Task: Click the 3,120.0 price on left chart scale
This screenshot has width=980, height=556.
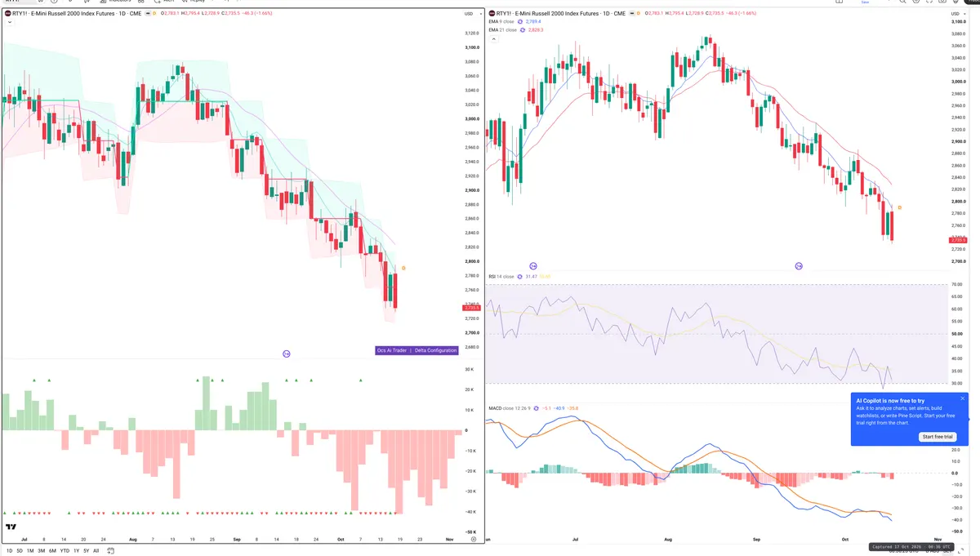Action: 471,33
